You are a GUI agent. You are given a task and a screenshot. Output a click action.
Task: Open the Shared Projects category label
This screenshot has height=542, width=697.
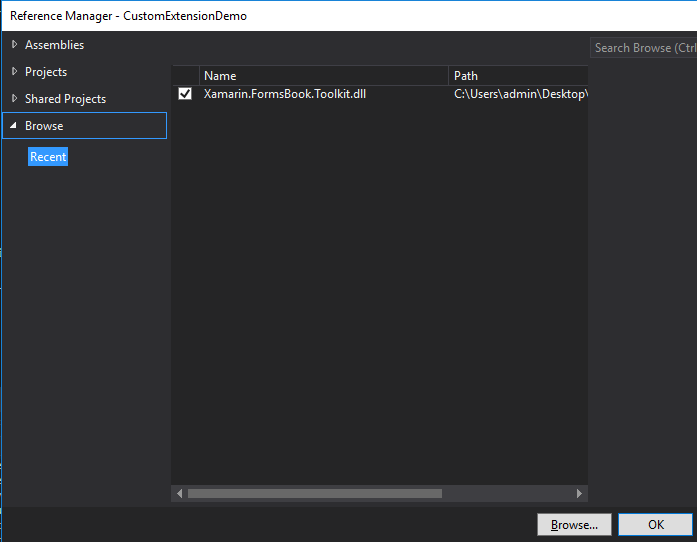tap(65, 99)
